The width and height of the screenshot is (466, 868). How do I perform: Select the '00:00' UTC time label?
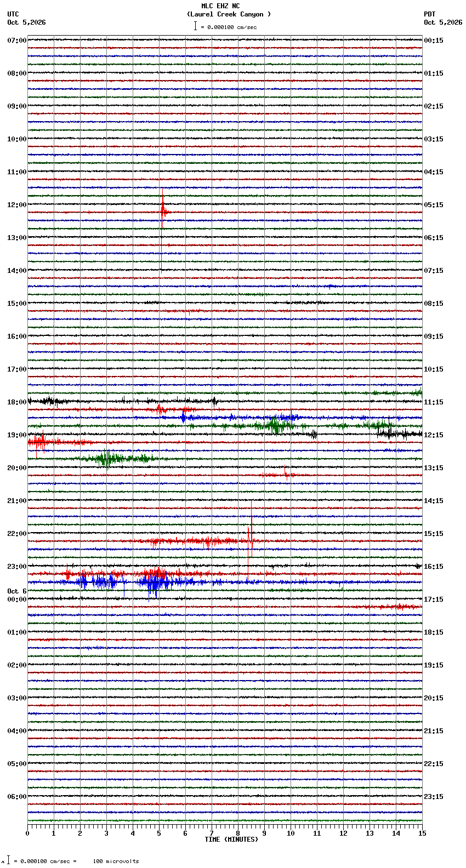(x=17, y=599)
